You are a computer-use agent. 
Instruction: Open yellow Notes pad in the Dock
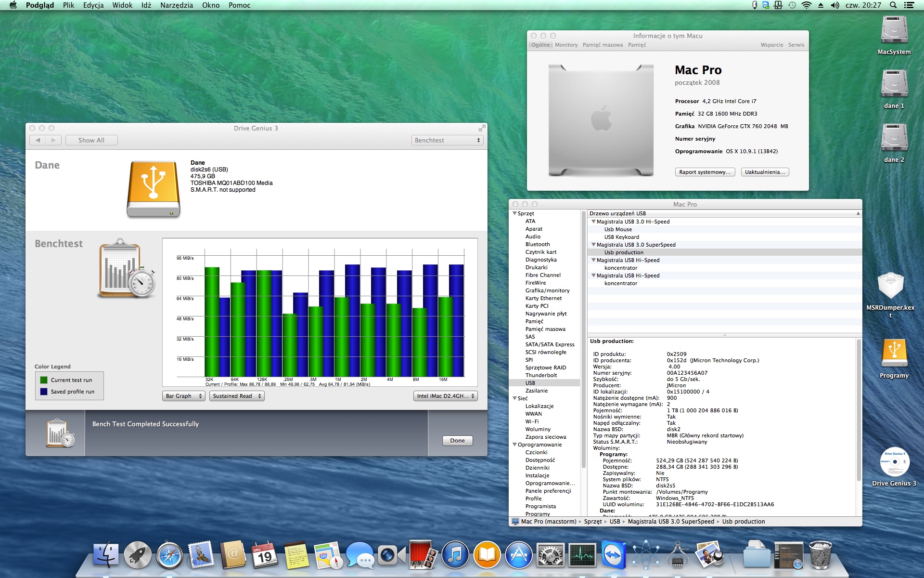point(296,555)
